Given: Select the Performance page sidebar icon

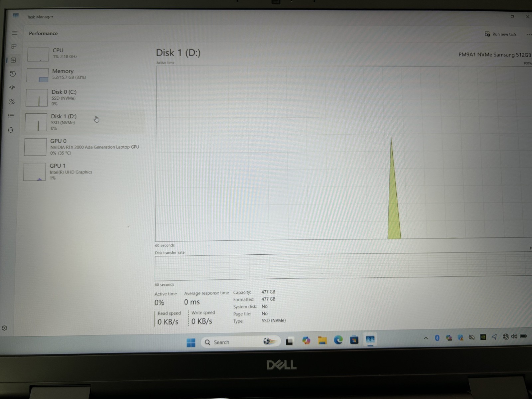Looking at the screenshot, I should pos(13,60).
